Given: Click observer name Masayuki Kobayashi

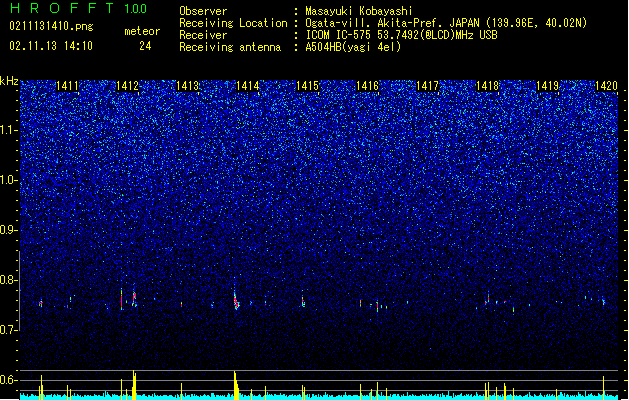Looking at the screenshot, I should click(x=359, y=11).
